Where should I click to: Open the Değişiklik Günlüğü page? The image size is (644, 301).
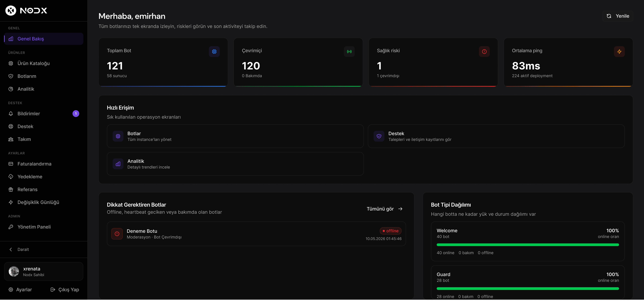pos(44,202)
